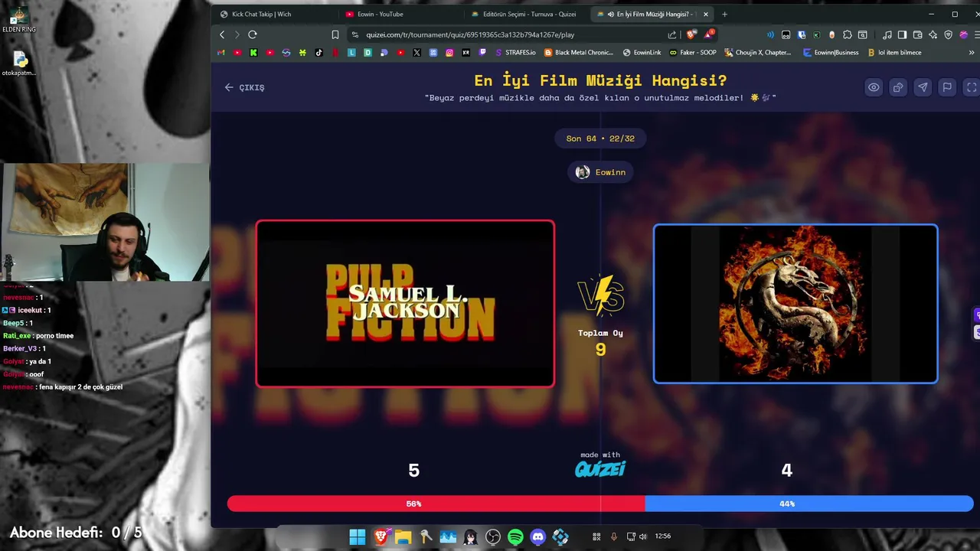The height and width of the screenshot is (551, 980).
Task: Expand hidden bookmarks chevron
Action: [972, 53]
